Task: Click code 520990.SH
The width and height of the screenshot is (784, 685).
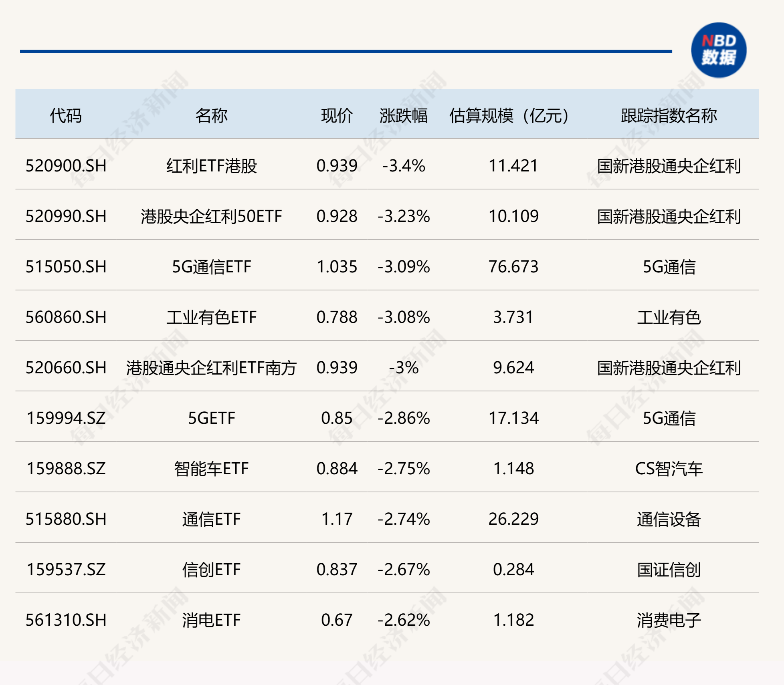Action: [66, 216]
